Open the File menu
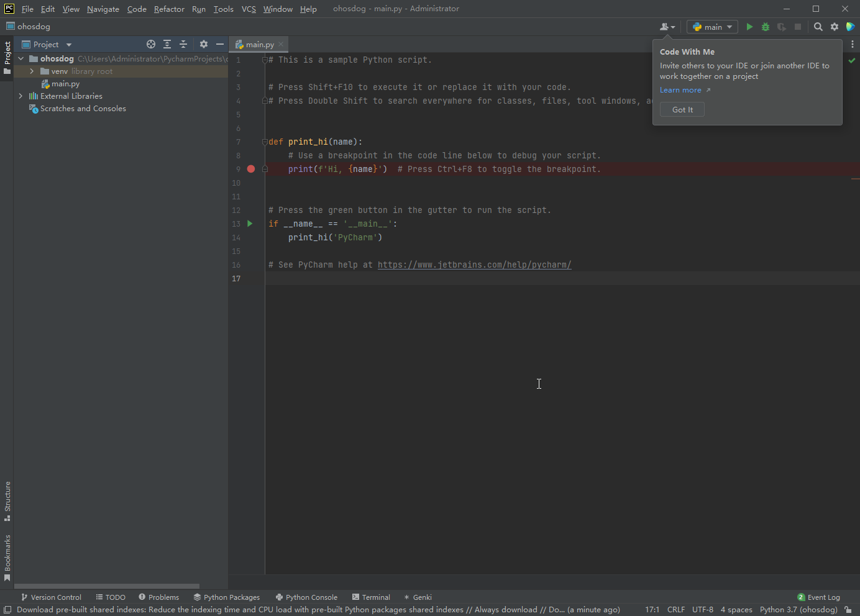The image size is (860, 616). [x=27, y=9]
